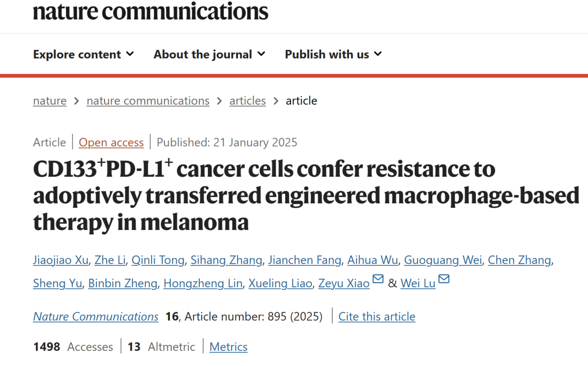Open author Jiaojiao Xu's details
This screenshot has height=366, width=588.
[61, 260]
